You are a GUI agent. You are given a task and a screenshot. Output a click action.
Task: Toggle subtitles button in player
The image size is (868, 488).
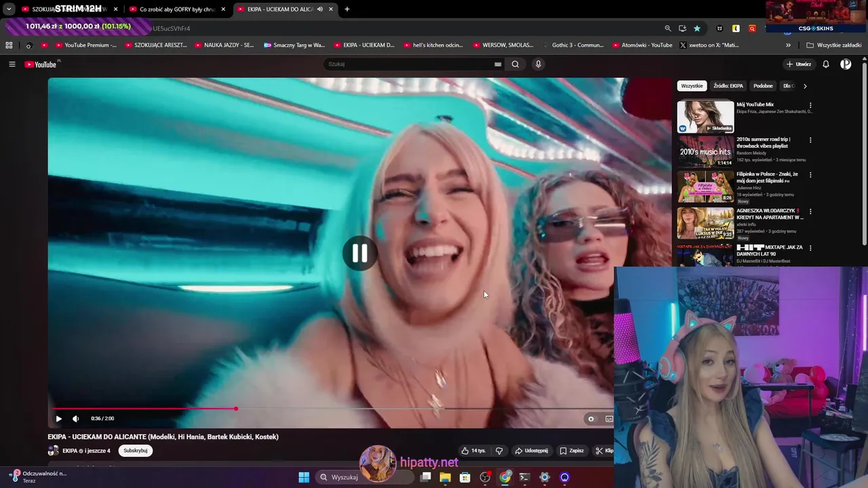click(609, 419)
